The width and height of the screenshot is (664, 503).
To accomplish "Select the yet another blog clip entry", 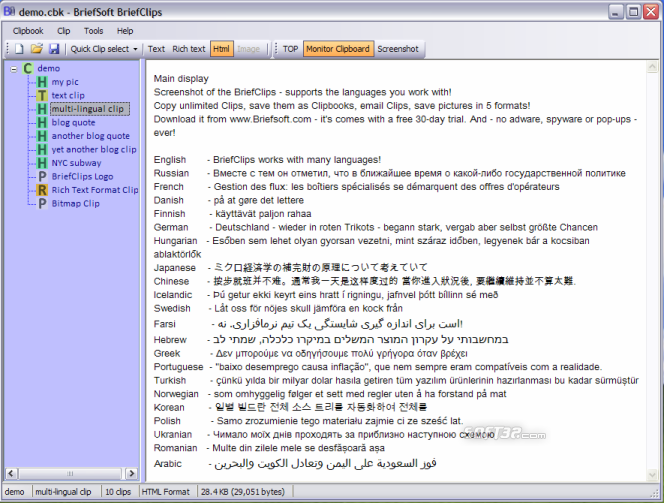I will (x=94, y=149).
